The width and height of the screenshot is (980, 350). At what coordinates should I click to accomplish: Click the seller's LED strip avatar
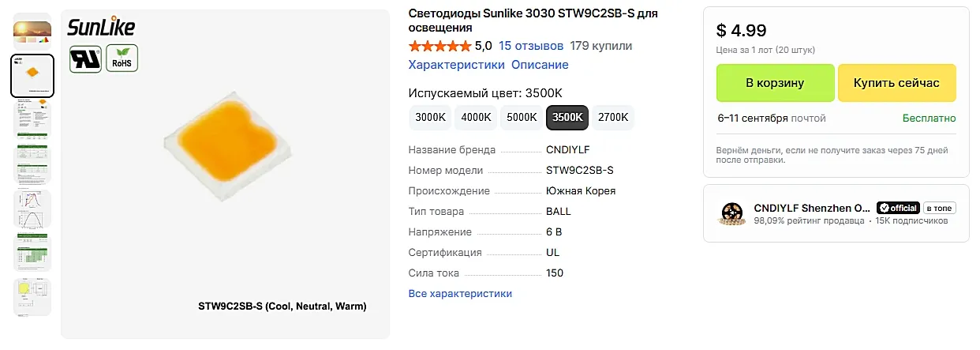click(731, 214)
